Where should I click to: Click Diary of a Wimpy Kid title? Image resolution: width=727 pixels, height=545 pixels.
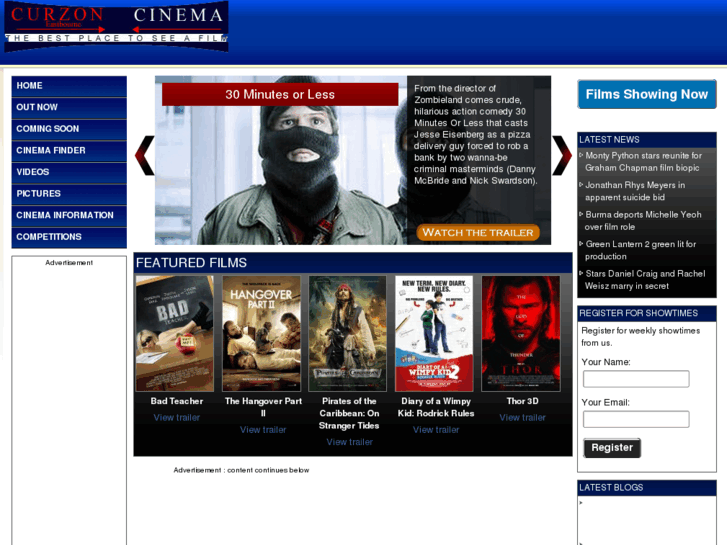tap(436, 407)
